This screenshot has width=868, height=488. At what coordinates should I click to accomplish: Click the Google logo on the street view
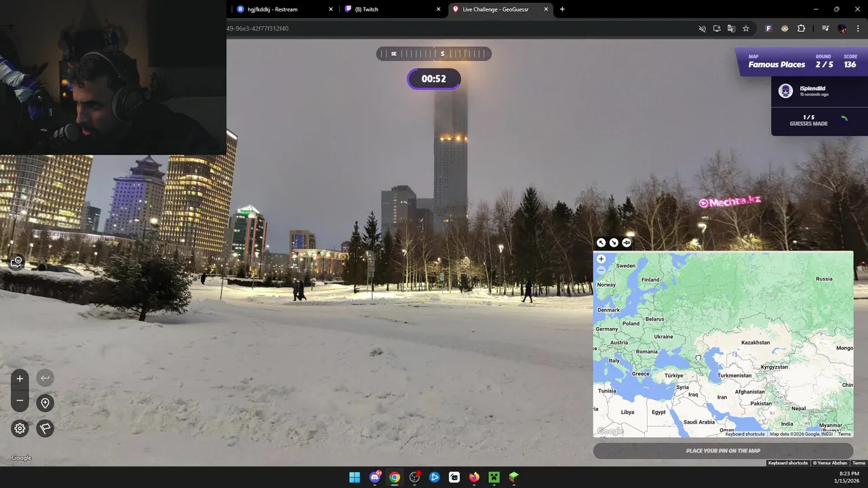coord(21,458)
